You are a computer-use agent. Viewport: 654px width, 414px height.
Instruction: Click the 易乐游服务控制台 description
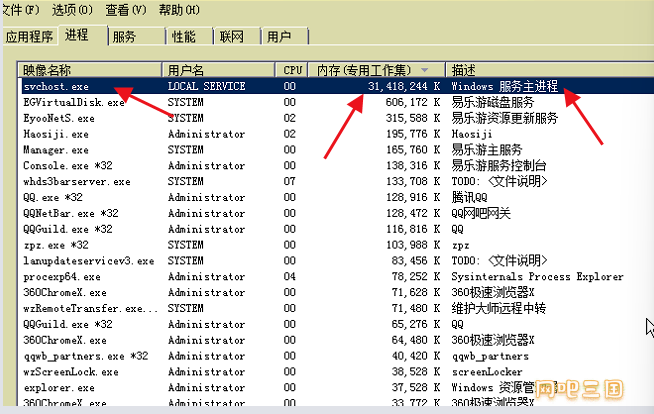[498, 166]
